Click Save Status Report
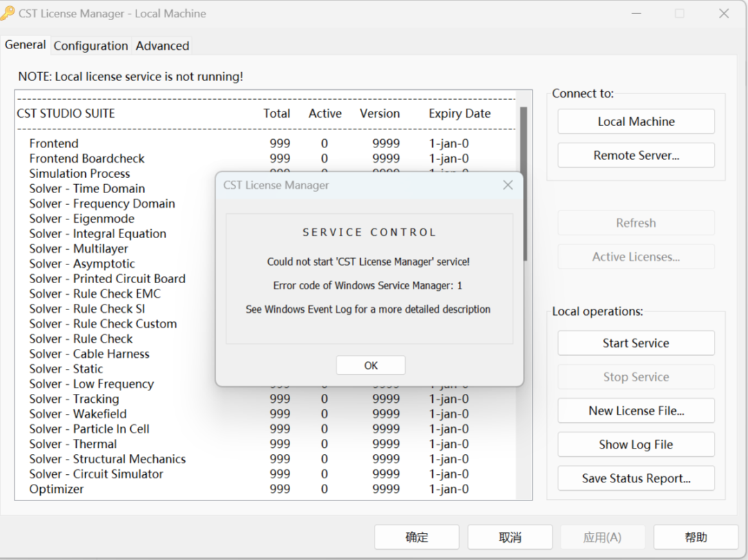The width and height of the screenshot is (748, 560). 636,478
